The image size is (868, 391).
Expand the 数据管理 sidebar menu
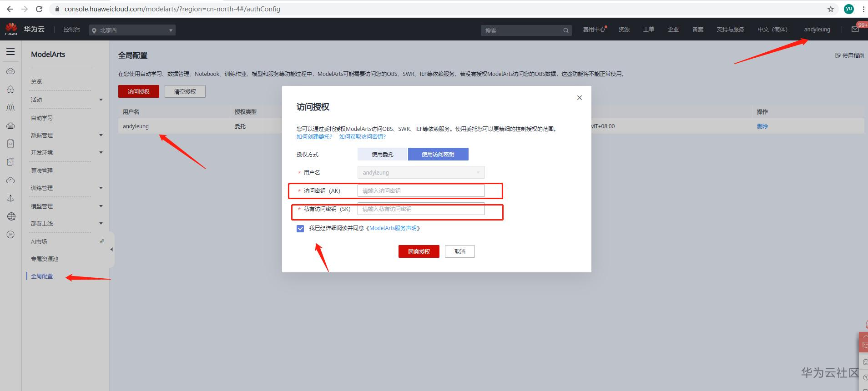point(101,135)
